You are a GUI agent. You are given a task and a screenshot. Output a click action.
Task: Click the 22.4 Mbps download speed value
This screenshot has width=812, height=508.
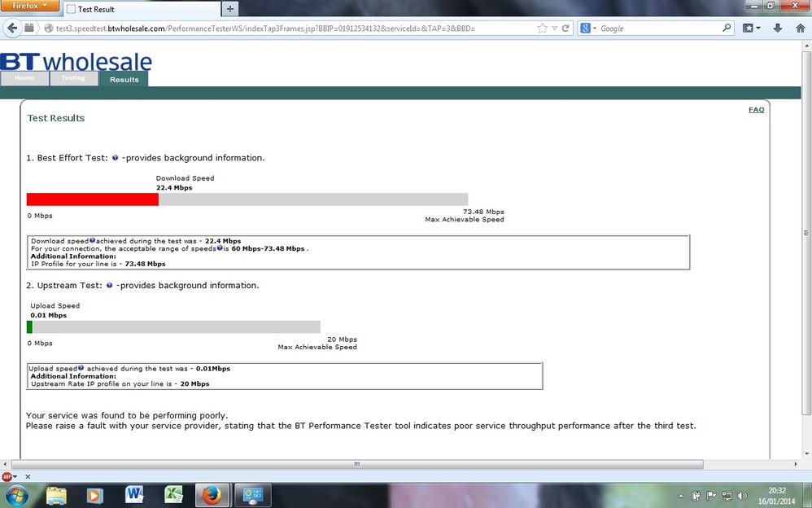click(174, 187)
